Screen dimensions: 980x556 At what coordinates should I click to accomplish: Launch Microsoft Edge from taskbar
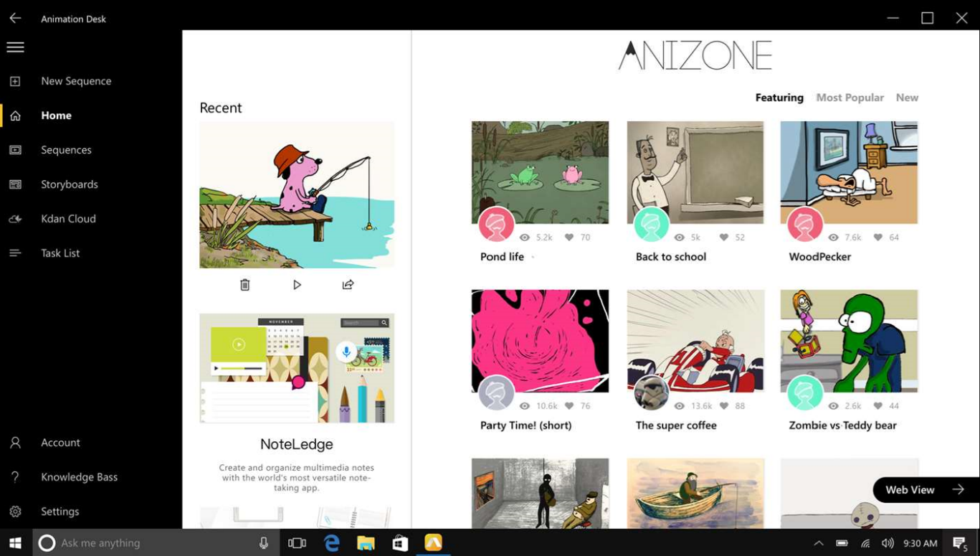(331, 543)
